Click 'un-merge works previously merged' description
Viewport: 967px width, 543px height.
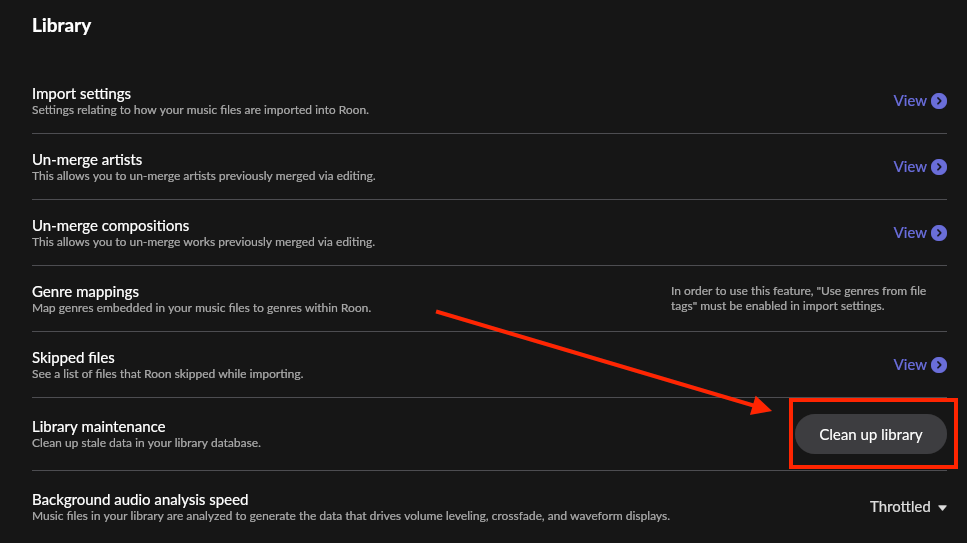pos(203,242)
